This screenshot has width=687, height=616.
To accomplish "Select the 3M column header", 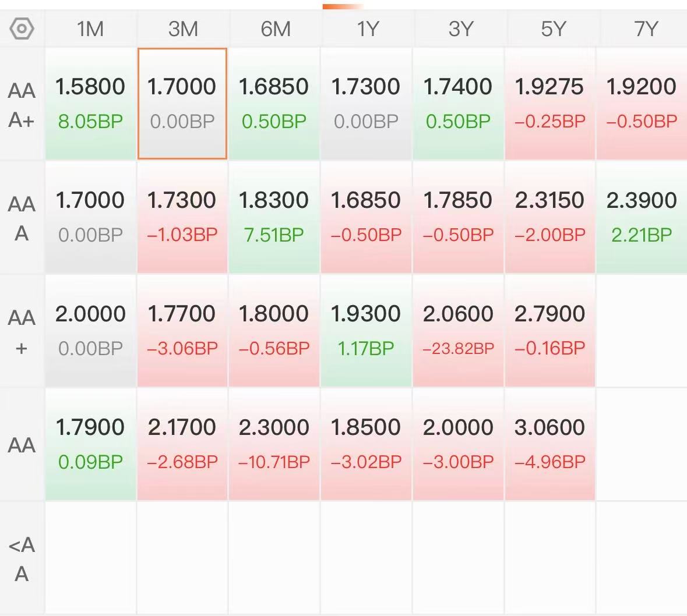I will tap(182, 29).
